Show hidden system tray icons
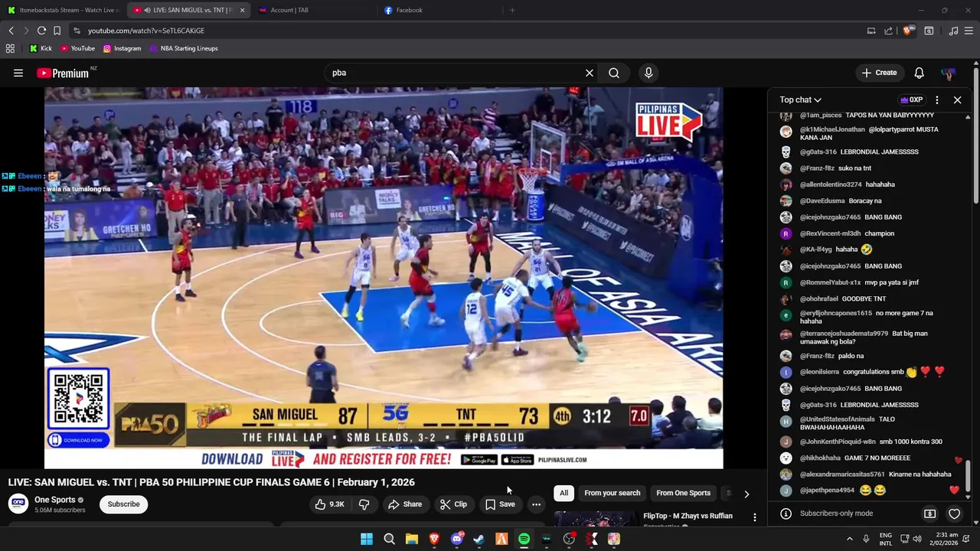Screen dimensions: 980x551 click(x=850, y=539)
